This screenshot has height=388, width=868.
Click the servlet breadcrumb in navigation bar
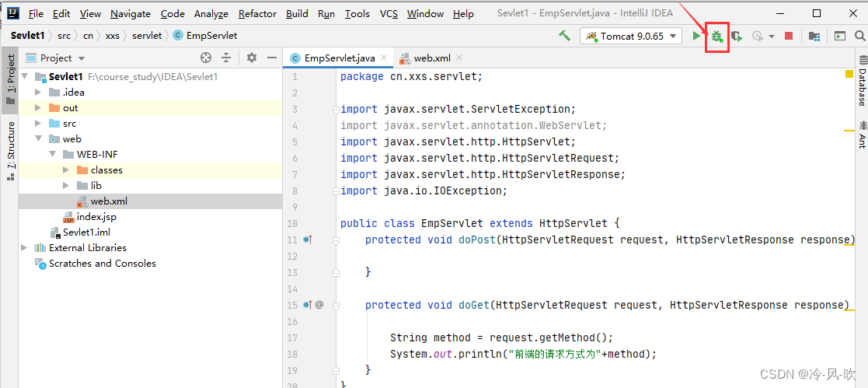click(147, 36)
